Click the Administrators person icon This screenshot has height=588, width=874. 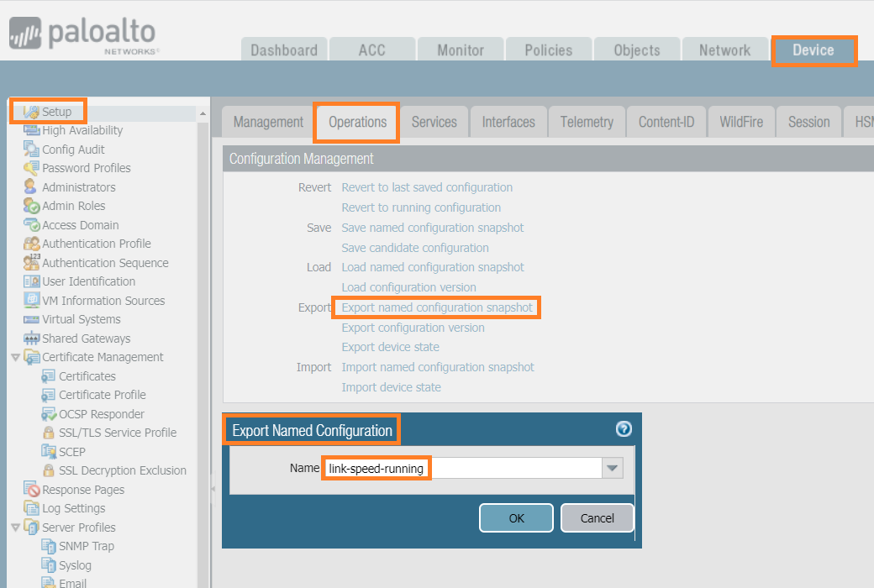coord(30,186)
